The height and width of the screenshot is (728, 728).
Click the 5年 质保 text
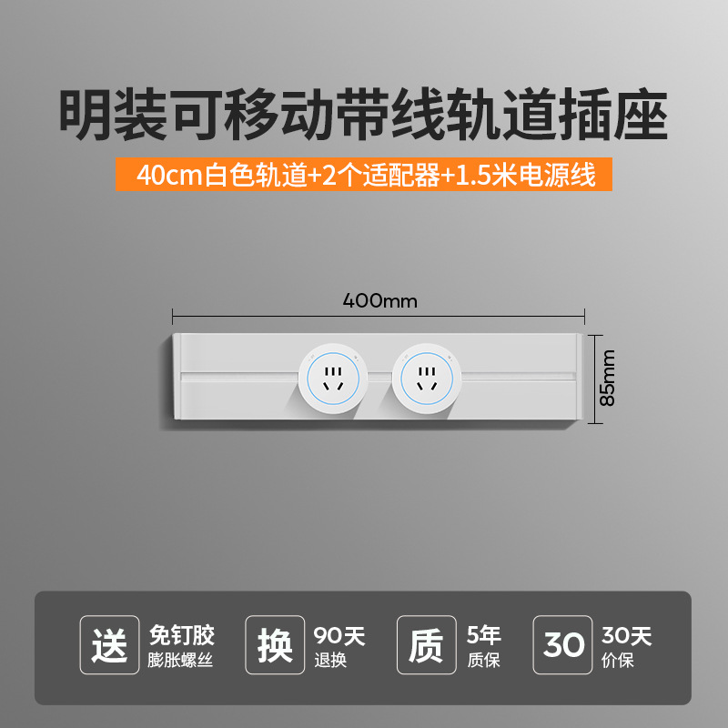click(x=484, y=647)
